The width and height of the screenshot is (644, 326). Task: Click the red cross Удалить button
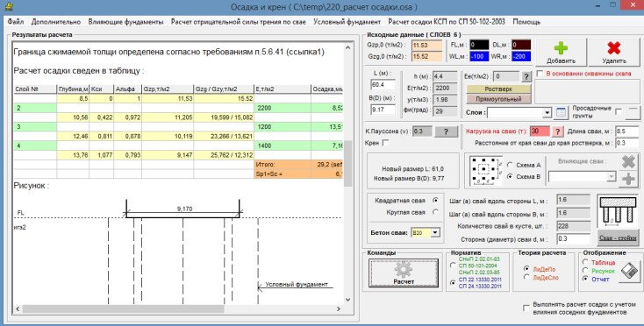[614, 52]
